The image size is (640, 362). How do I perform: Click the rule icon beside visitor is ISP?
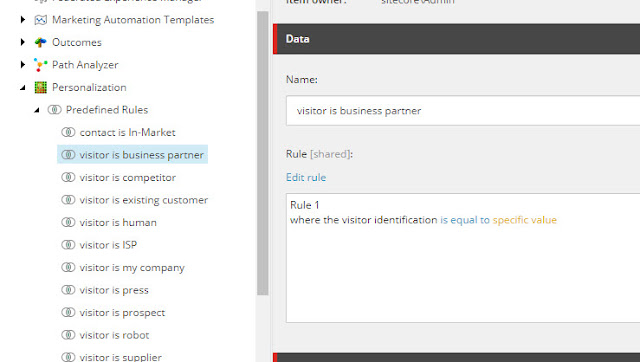tap(68, 244)
